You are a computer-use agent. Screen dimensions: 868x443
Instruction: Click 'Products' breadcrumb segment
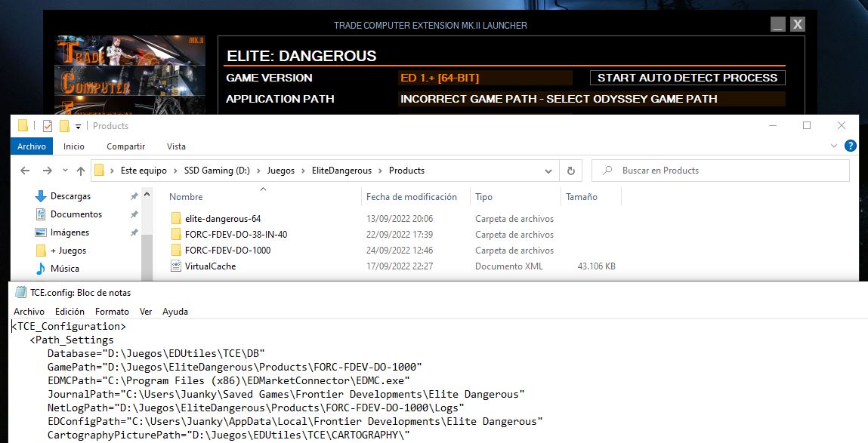click(x=406, y=171)
